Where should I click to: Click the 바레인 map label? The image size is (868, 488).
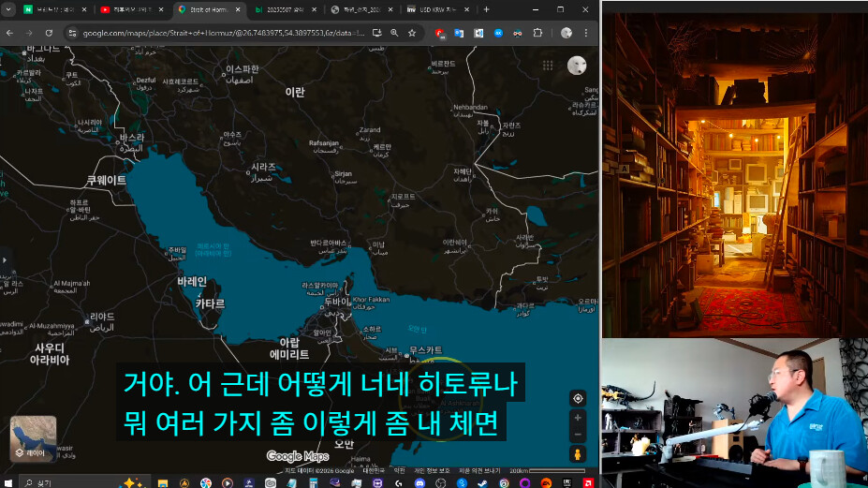pos(192,281)
